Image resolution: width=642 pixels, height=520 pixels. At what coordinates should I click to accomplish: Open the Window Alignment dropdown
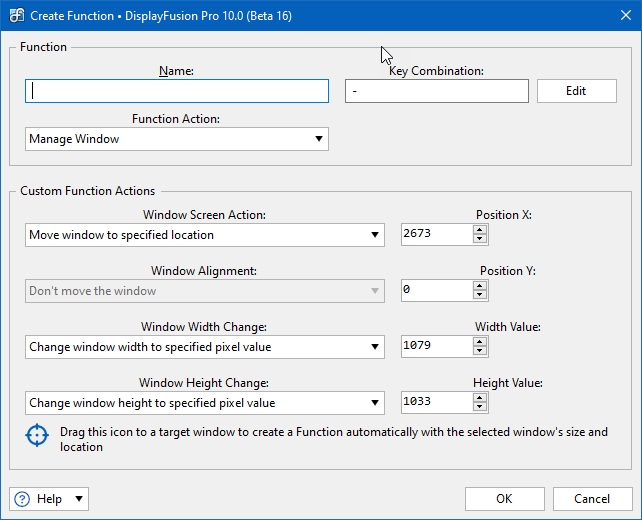click(205, 291)
